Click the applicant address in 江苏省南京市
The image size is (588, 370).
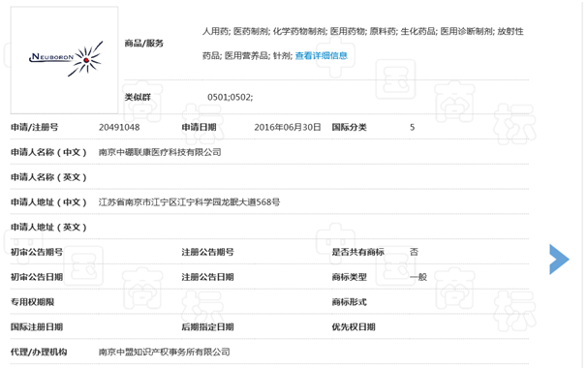click(189, 202)
